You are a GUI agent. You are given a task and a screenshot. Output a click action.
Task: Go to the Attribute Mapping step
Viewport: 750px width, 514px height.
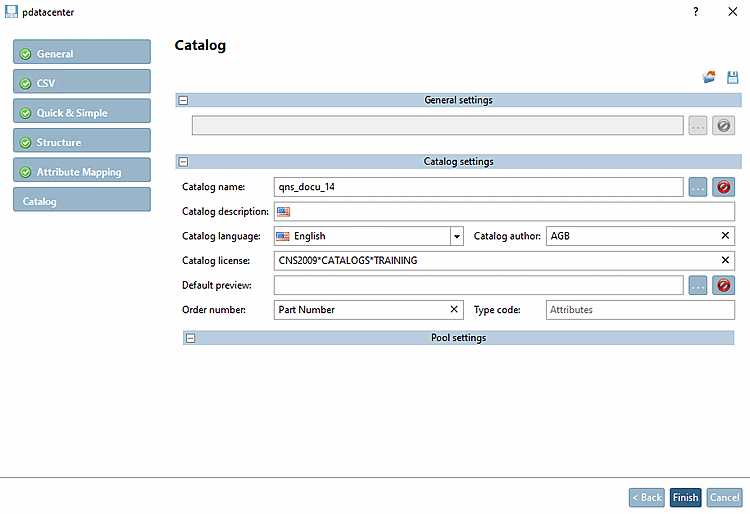[x=82, y=170]
